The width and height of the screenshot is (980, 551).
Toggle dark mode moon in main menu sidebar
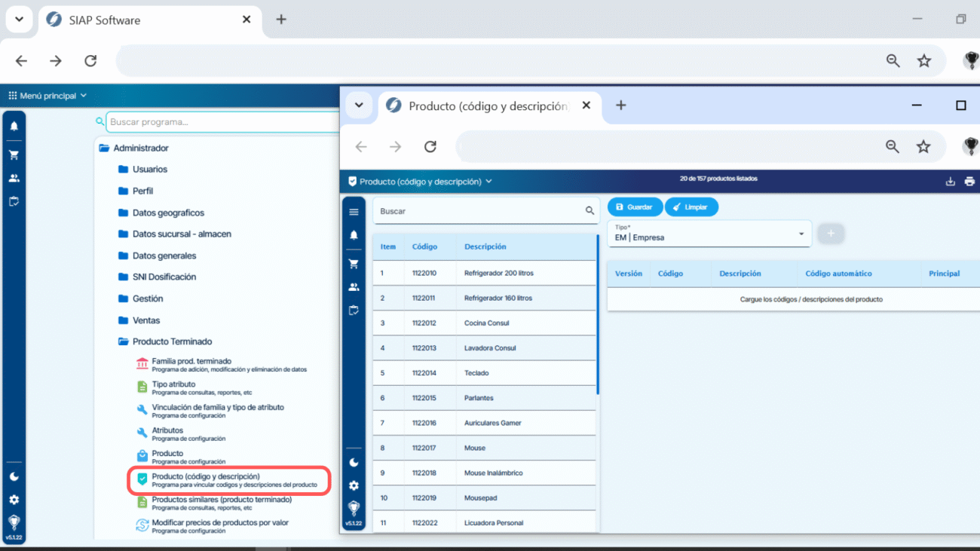(x=14, y=476)
